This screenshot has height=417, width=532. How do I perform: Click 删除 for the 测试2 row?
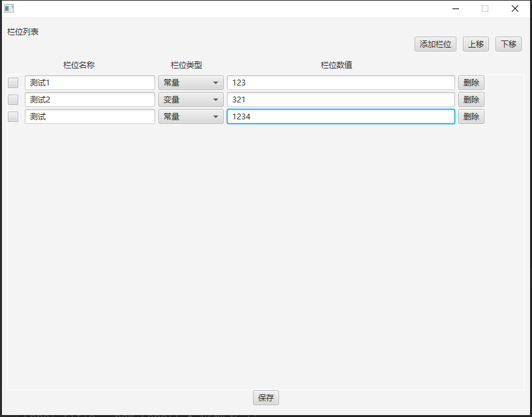click(471, 100)
